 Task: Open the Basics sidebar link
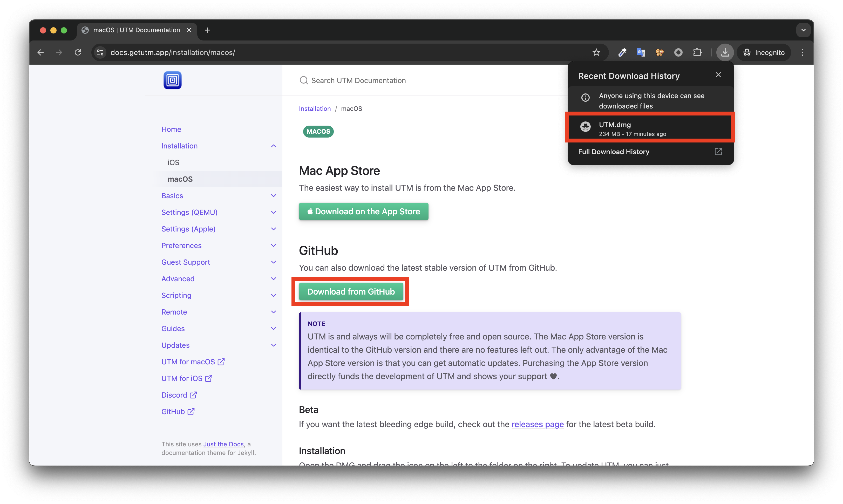coord(172,196)
